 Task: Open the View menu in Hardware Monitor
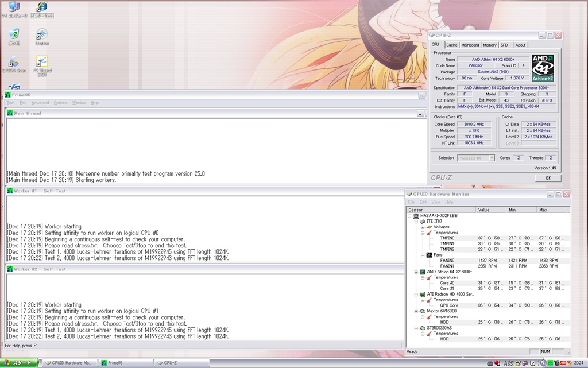point(436,202)
